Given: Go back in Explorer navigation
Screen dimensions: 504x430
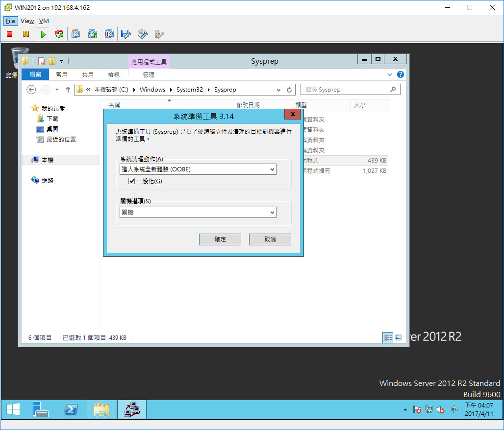Looking at the screenshot, I should (31, 90).
